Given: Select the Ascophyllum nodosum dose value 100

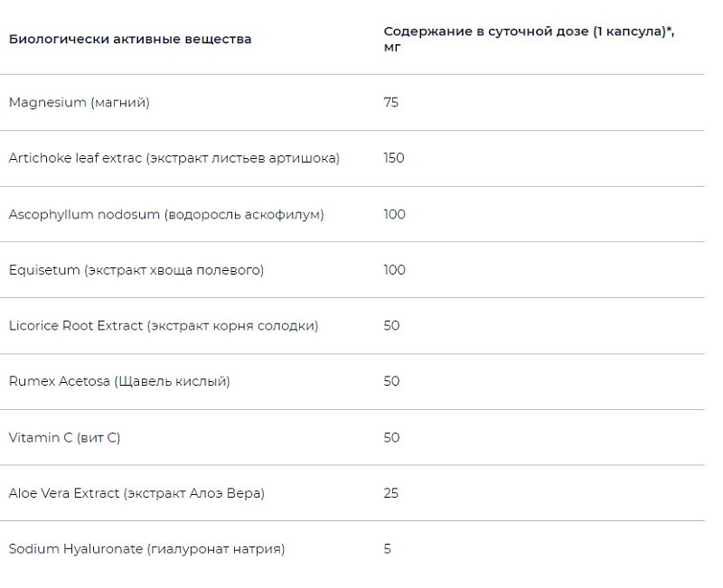Looking at the screenshot, I should coord(395,214).
